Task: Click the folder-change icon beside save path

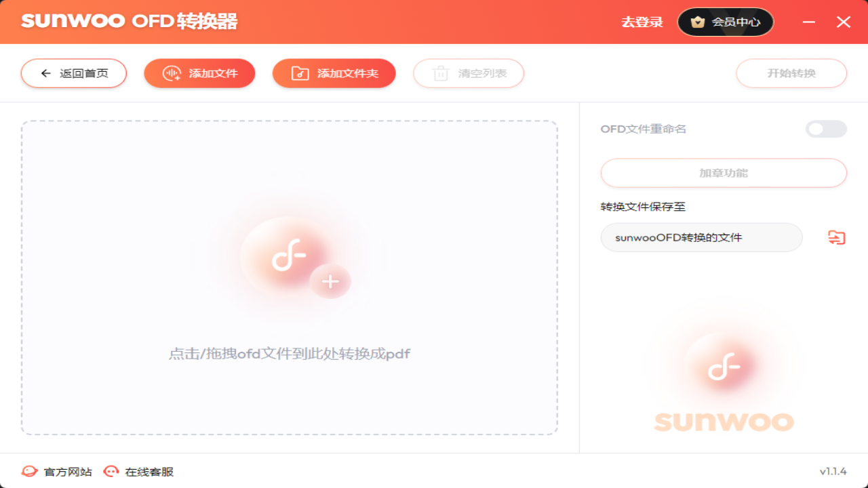Action: (836, 237)
